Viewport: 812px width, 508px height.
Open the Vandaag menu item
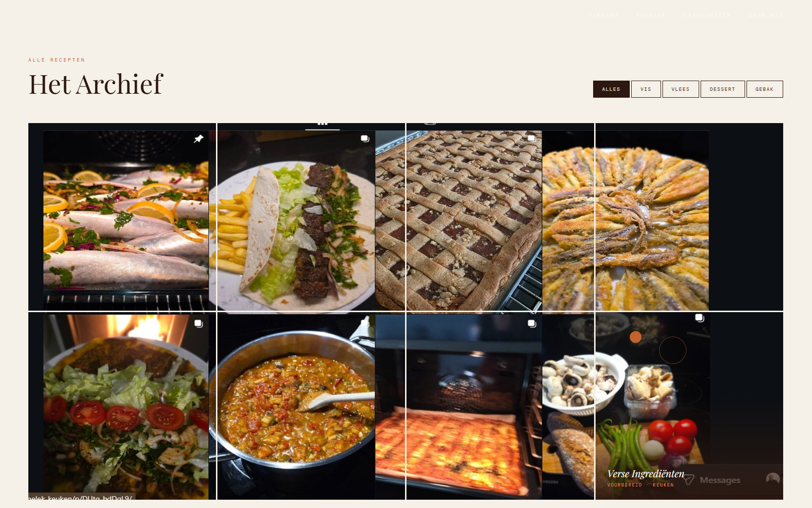(603, 15)
